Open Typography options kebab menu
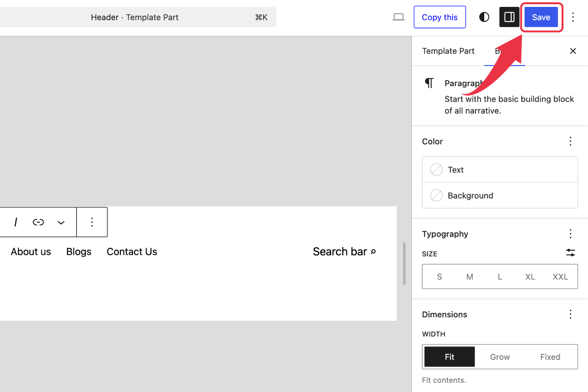The height and width of the screenshot is (392, 588). point(571,234)
